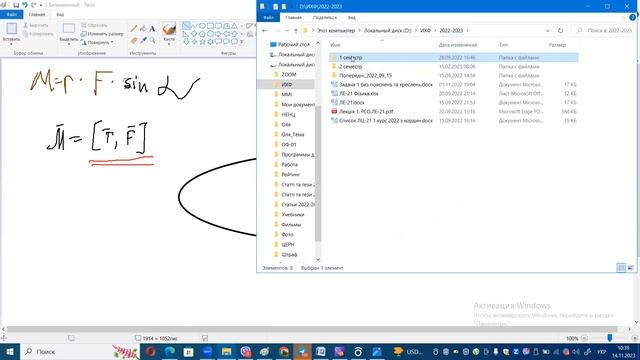Select the Magnifier tool in Paint

point(152,40)
